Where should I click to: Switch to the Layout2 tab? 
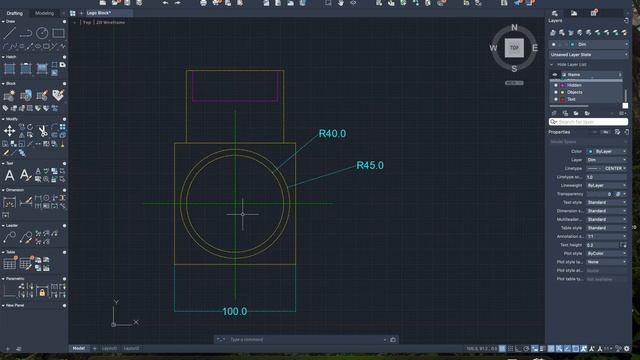[131, 349]
